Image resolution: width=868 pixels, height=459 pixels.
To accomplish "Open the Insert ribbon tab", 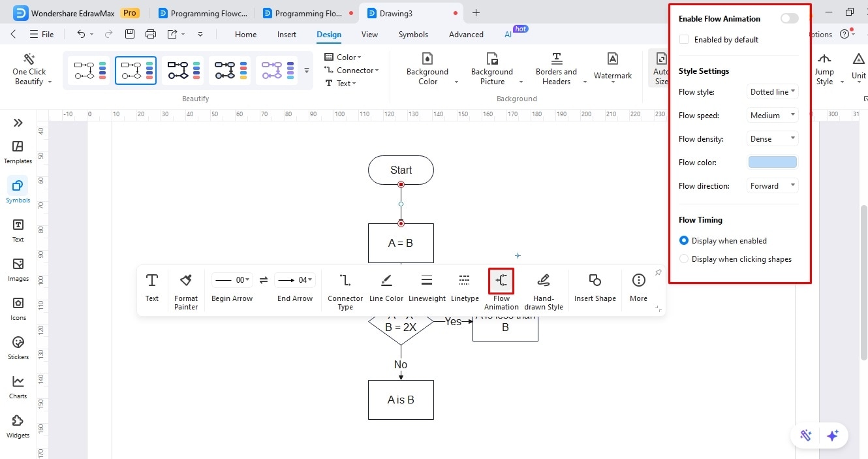I will [x=287, y=35].
